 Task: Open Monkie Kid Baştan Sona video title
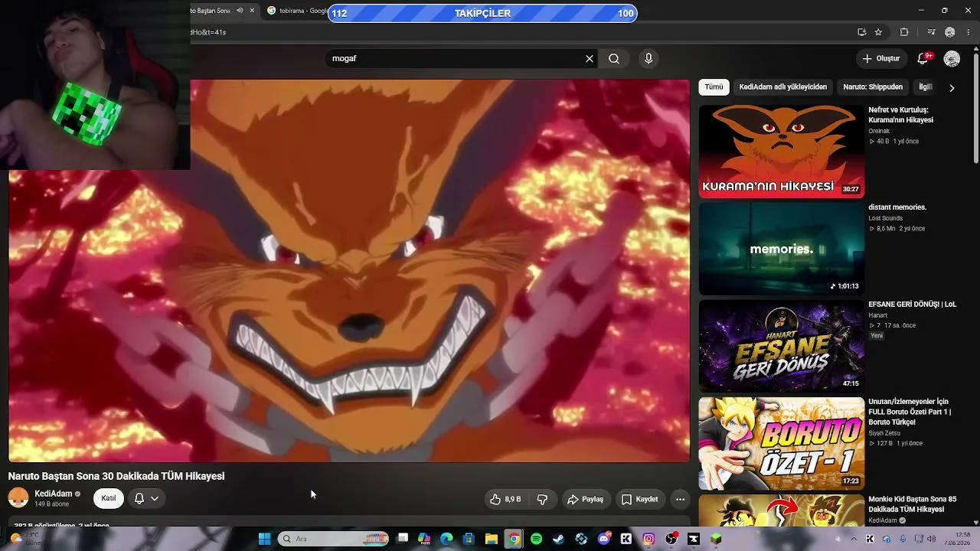tap(912, 504)
